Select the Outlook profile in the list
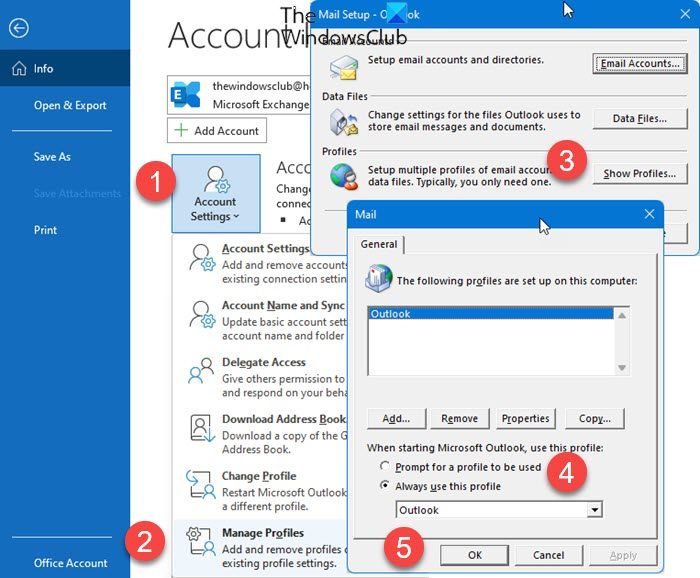Image resolution: width=700 pixels, height=578 pixels. pos(491,314)
